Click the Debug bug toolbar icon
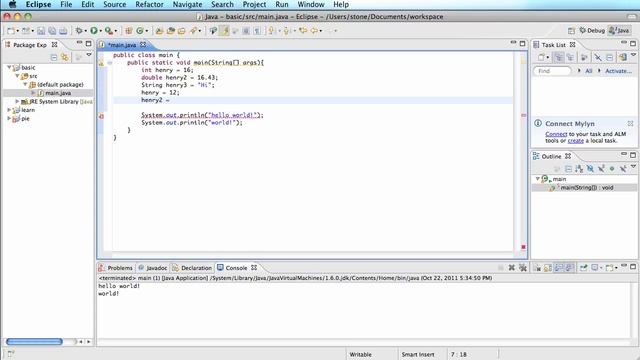640x360 pixels. (x=79, y=31)
